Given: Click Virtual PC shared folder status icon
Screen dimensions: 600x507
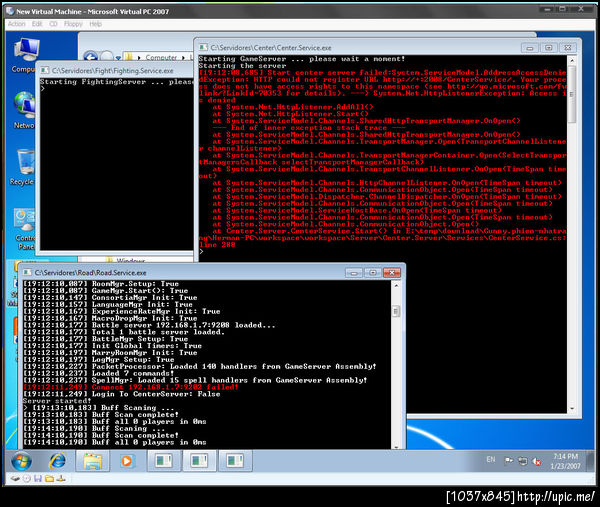Looking at the screenshot, I should click(x=49, y=478).
